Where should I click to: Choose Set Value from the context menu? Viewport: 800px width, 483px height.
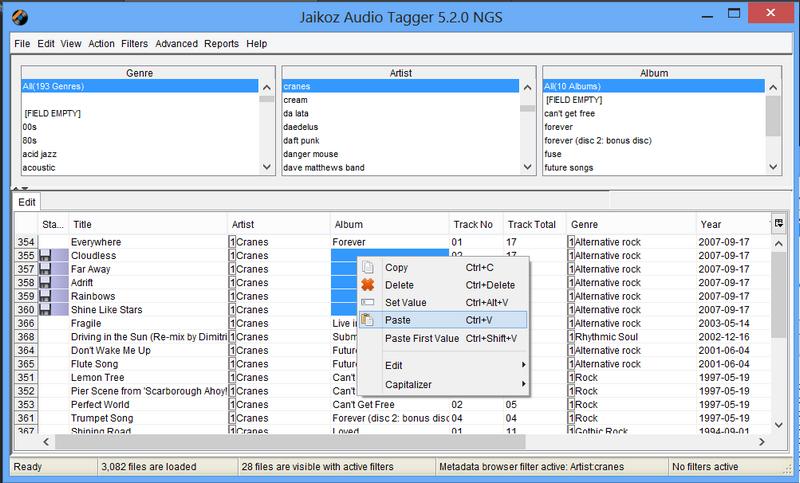point(443,302)
